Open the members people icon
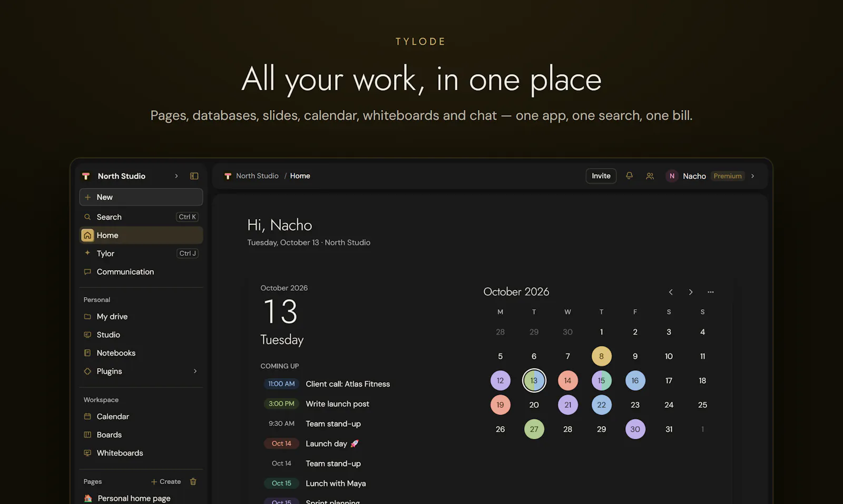843x504 pixels. click(650, 176)
